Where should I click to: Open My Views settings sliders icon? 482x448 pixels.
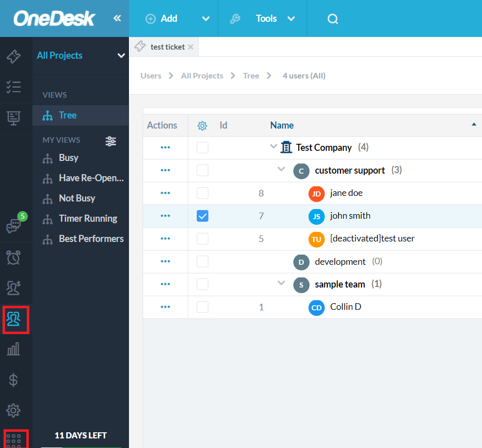(x=111, y=141)
